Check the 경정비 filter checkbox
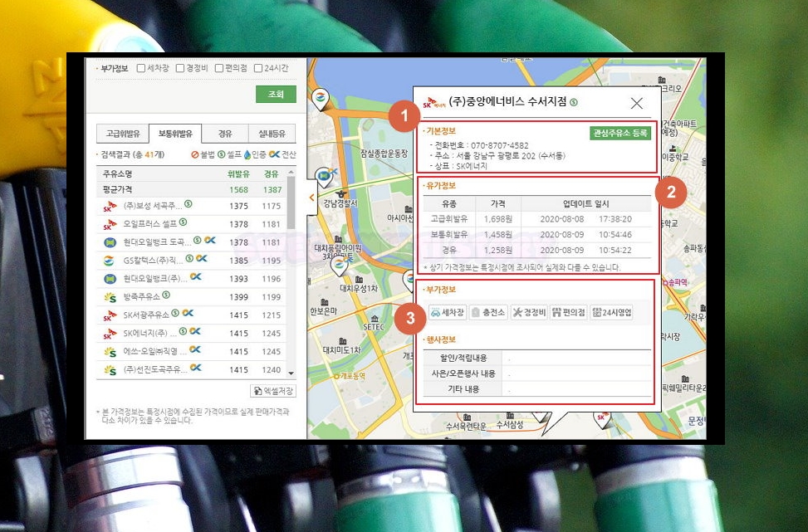 (x=180, y=68)
